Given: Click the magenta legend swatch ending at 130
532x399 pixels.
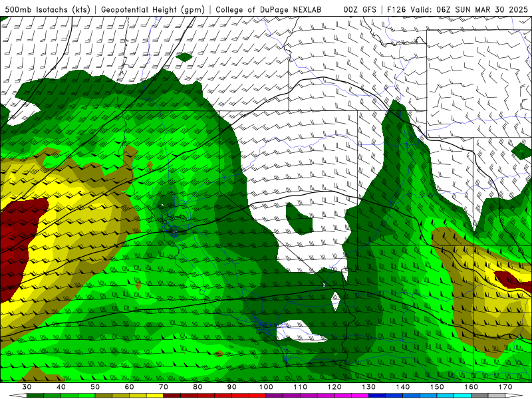Looking at the screenshot, I should pyautogui.click(x=360, y=396).
